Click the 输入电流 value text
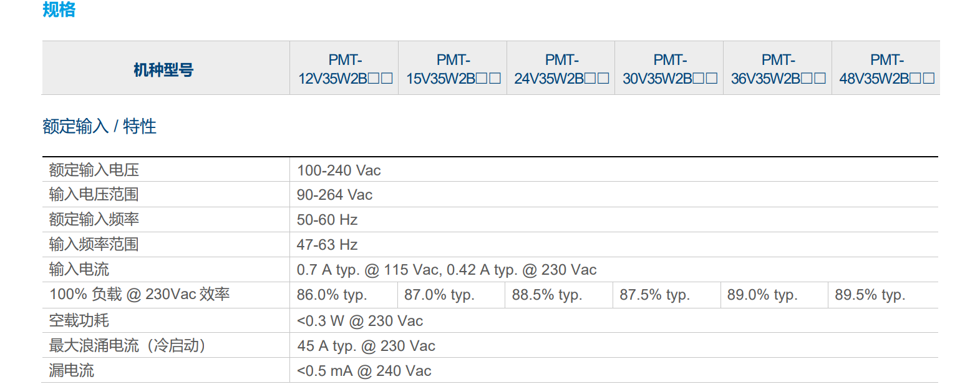The width and height of the screenshot is (980, 384). click(x=447, y=270)
